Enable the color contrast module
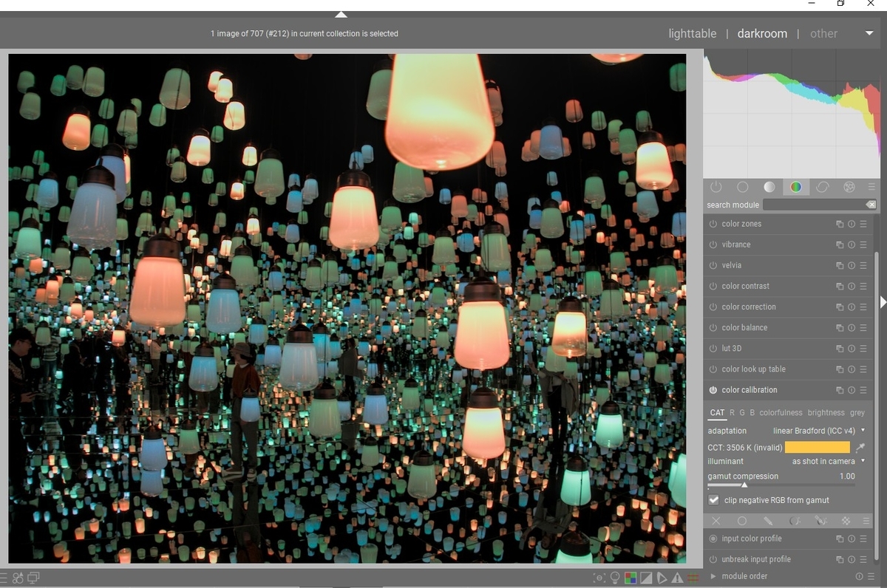Viewport: 887px width, 588px height. pyautogui.click(x=713, y=286)
